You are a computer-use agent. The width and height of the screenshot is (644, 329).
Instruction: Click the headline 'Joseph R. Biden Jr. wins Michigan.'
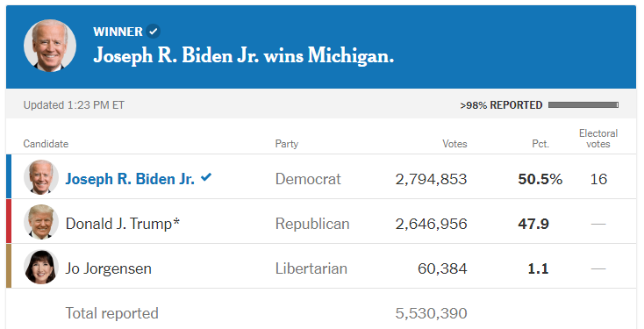tap(244, 55)
